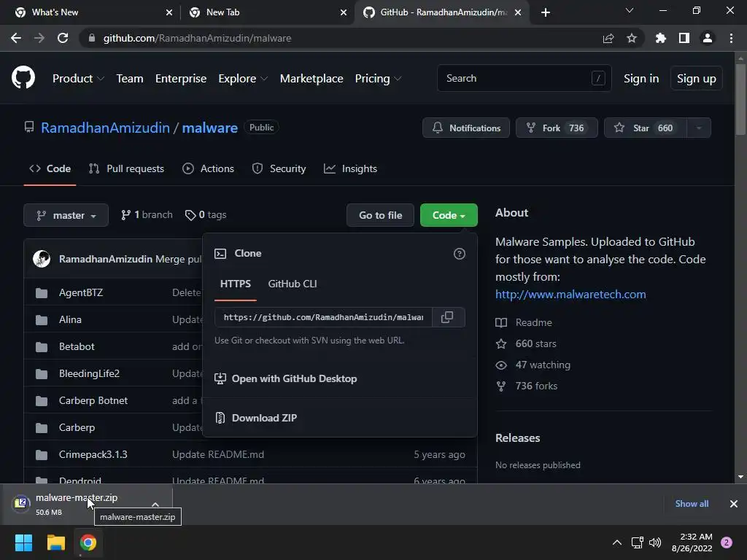This screenshot has height=560, width=747.
Task: Click the Carberp Botnet folder icon
Action: (42, 401)
